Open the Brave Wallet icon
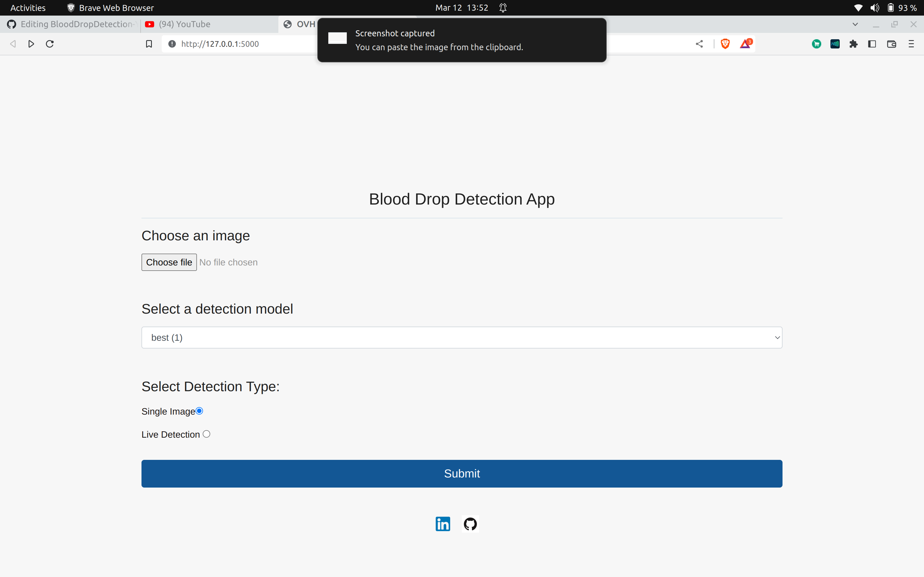Screen dimensions: 924x577 [892, 44]
